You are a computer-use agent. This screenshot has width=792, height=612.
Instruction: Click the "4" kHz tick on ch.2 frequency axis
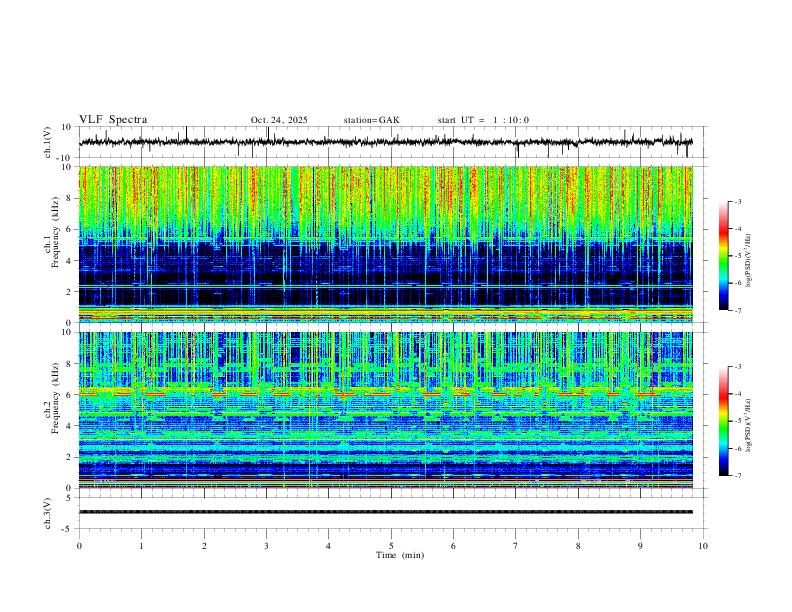69,426
